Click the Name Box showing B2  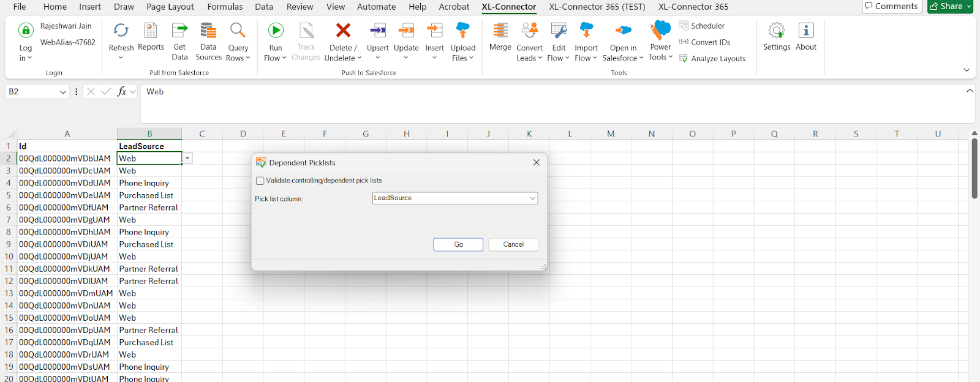pos(32,92)
